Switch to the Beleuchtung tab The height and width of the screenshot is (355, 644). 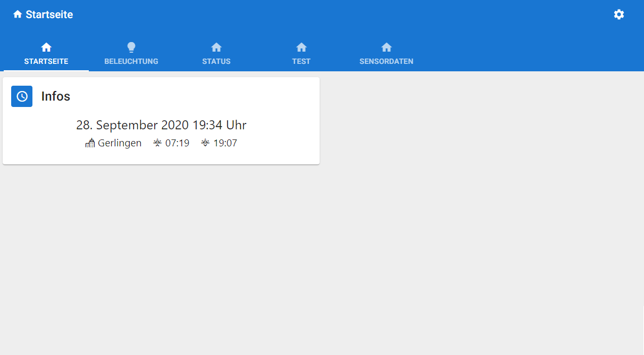[x=131, y=61]
